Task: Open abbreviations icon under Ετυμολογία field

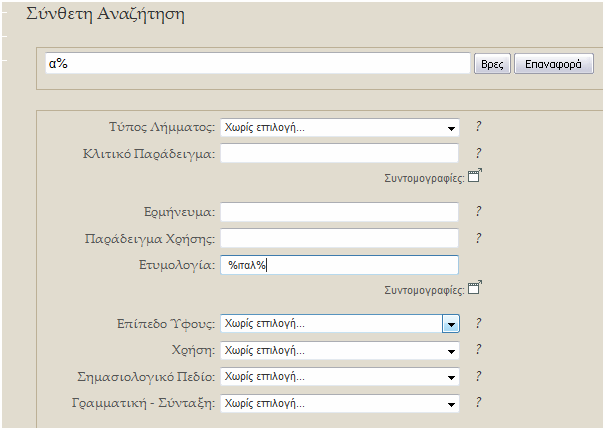Action: pos(475,288)
